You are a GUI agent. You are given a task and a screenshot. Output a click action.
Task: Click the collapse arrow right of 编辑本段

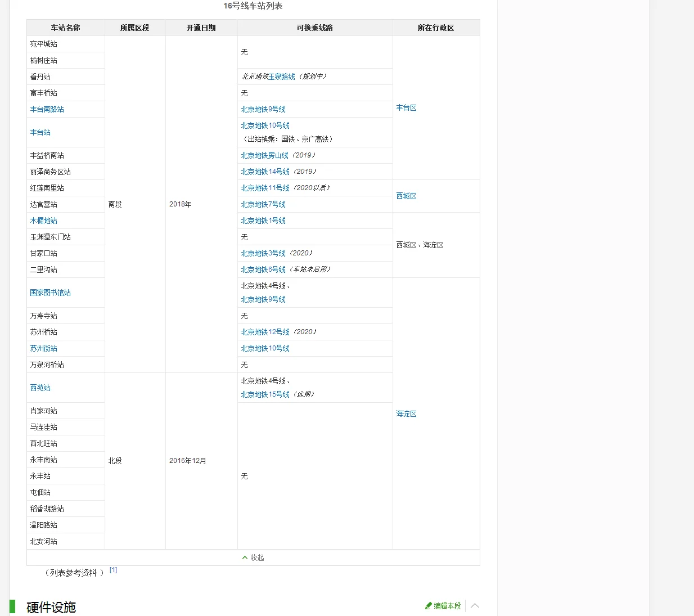click(475, 606)
